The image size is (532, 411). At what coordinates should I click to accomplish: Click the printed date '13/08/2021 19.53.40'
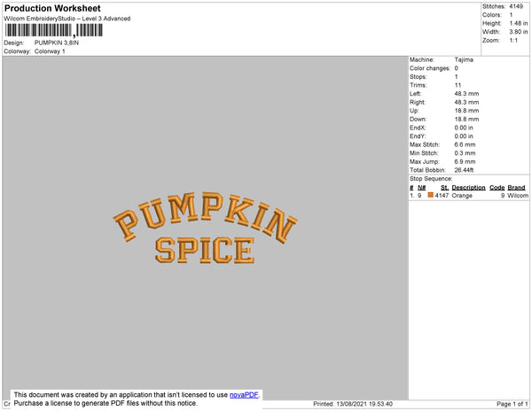pos(364,404)
